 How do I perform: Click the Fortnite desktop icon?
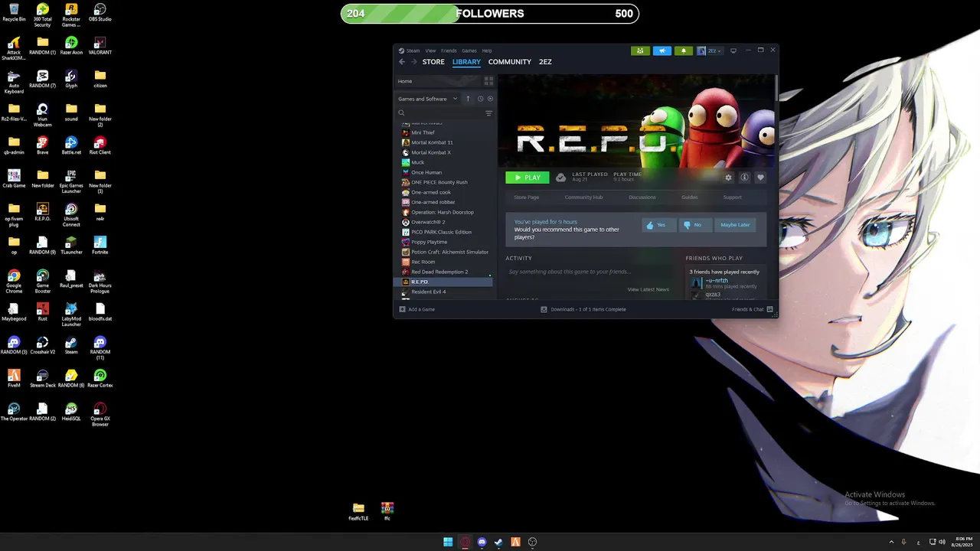tap(100, 245)
